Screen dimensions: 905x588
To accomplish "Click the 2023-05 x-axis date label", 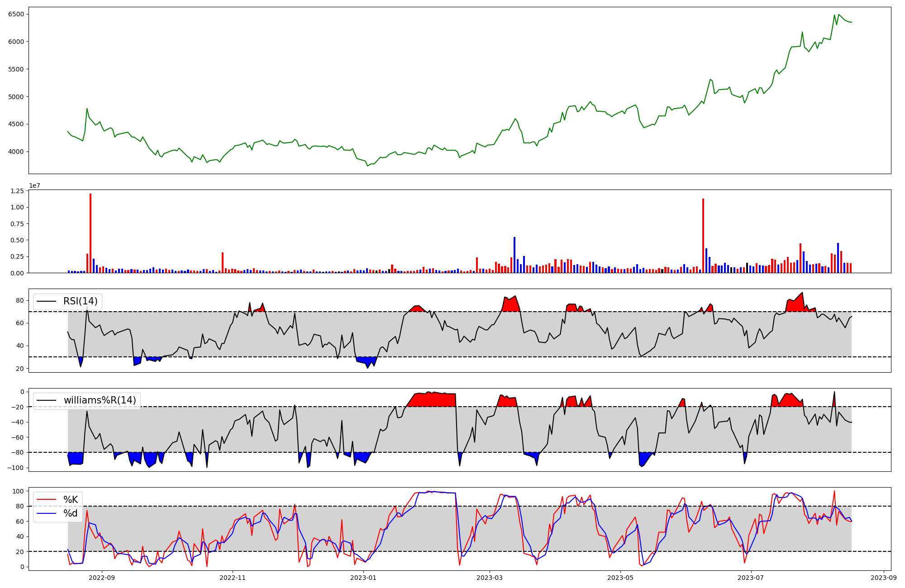I will pyautogui.click(x=620, y=578).
